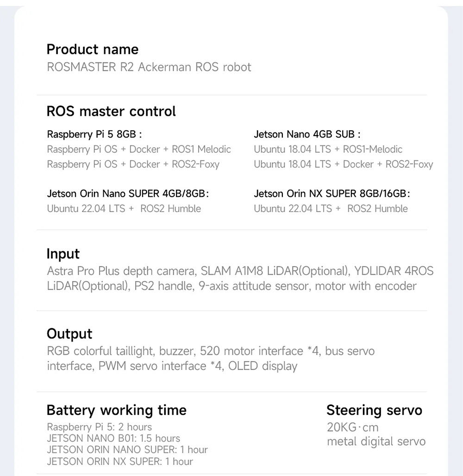Click the Output section heading

click(69, 334)
